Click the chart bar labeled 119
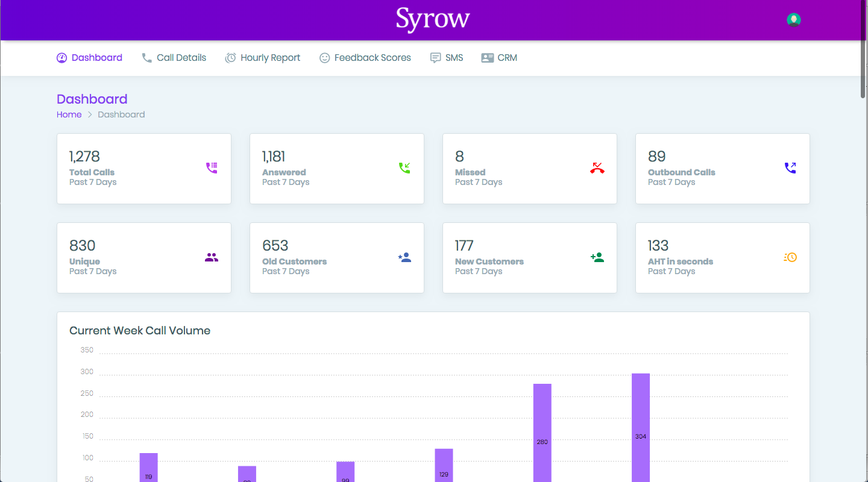868x482 pixels. click(148, 468)
